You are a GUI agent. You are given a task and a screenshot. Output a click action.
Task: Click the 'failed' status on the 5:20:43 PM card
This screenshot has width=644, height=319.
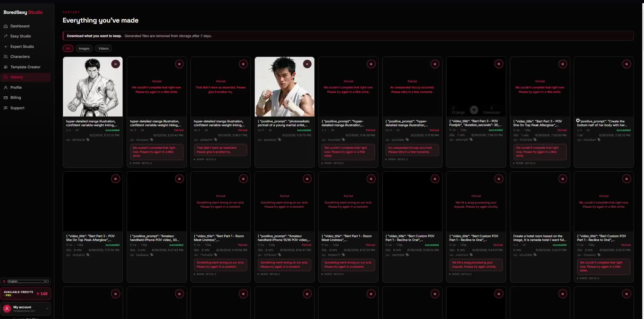pos(179,130)
